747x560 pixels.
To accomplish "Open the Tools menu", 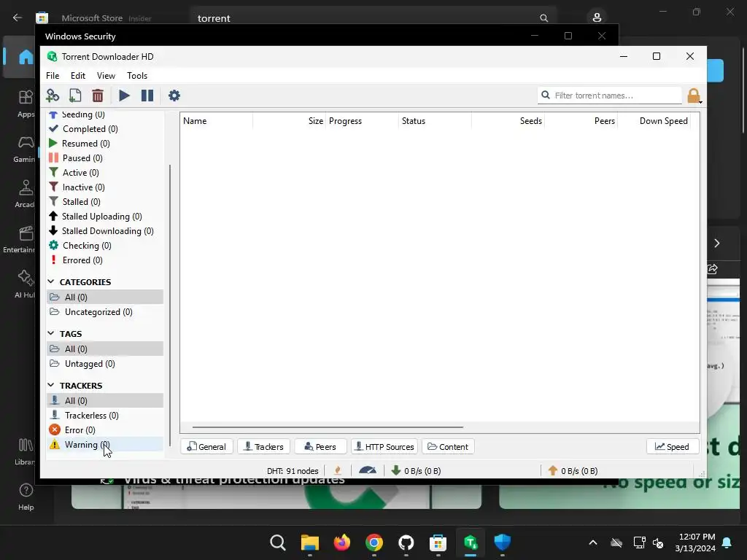I will click(137, 76).
